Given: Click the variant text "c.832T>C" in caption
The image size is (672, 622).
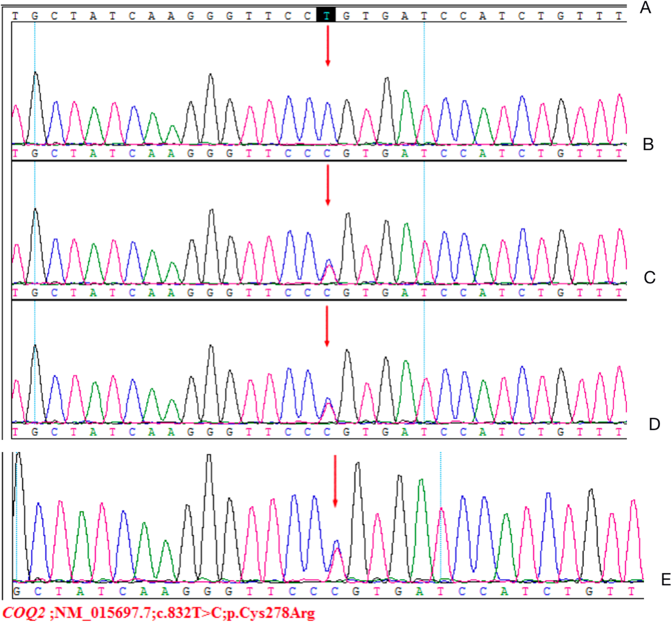Looking at the screenshot, I should point(188,613).
